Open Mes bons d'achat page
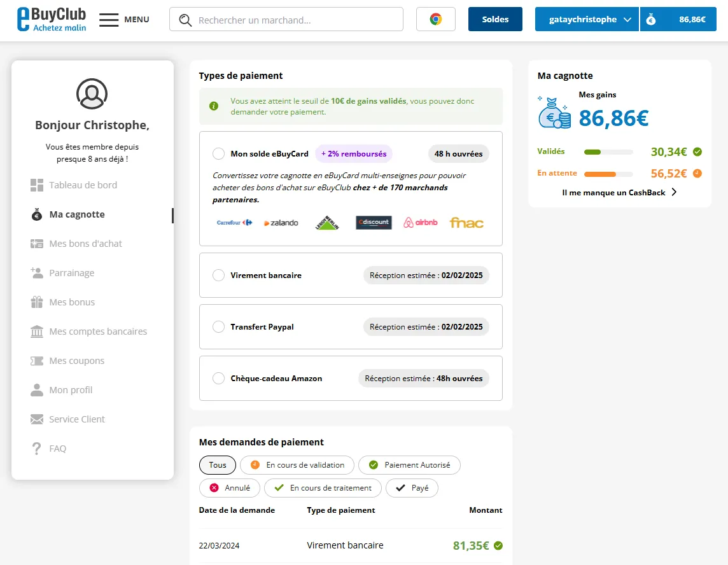 coord(85,244)
